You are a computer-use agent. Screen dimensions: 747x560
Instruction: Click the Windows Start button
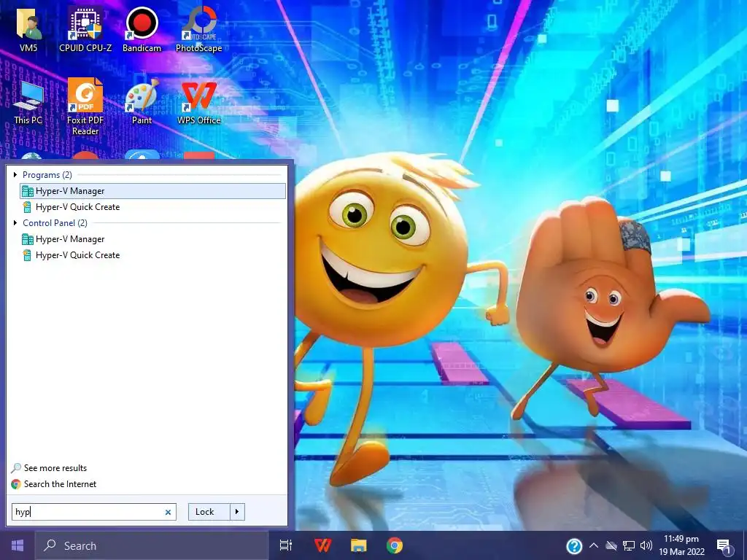(x=18, y=545)
